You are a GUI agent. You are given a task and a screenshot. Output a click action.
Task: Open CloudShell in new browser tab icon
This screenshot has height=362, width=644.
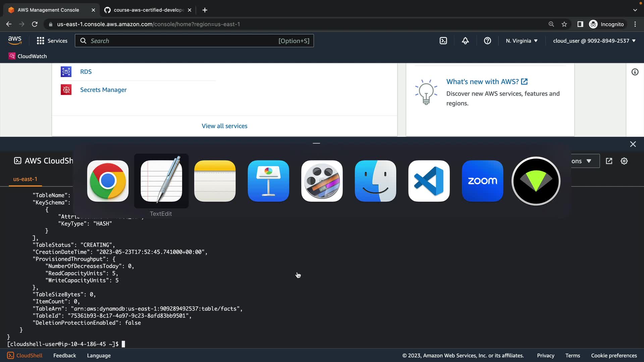[609, 161]
